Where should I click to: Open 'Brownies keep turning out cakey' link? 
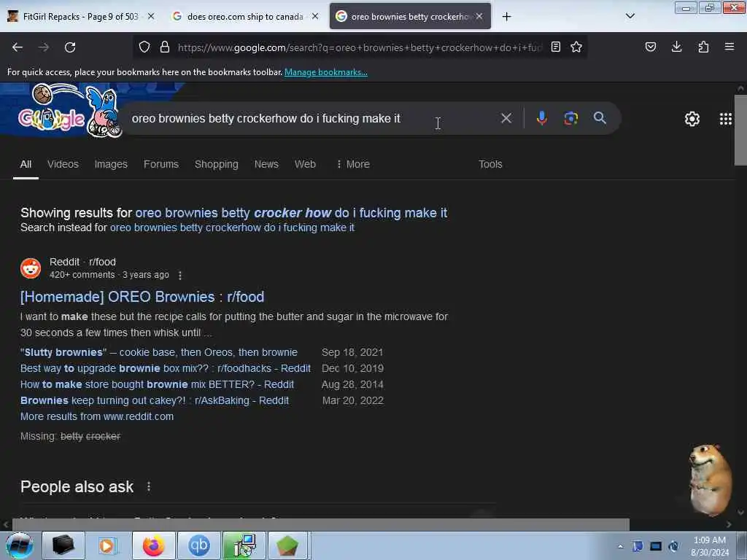(x=155, y=400)
